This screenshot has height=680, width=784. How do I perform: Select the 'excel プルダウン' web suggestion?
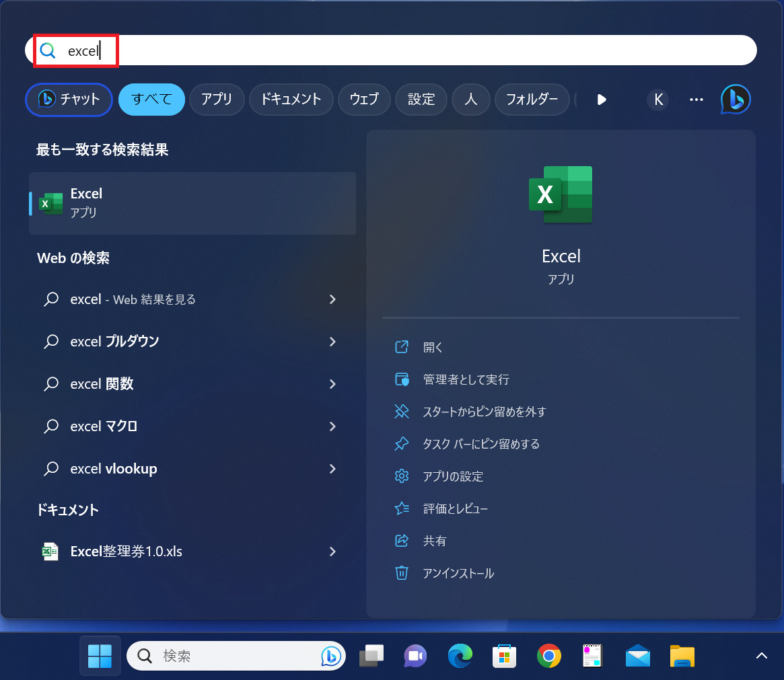(x=192, y=342)
